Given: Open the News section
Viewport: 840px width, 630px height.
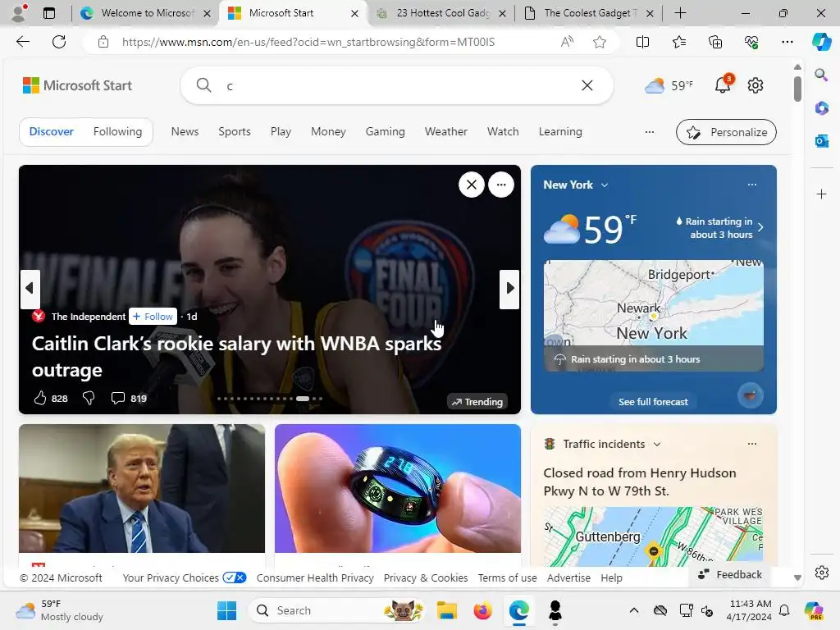Looking at the screenshot, I should 185,132.
